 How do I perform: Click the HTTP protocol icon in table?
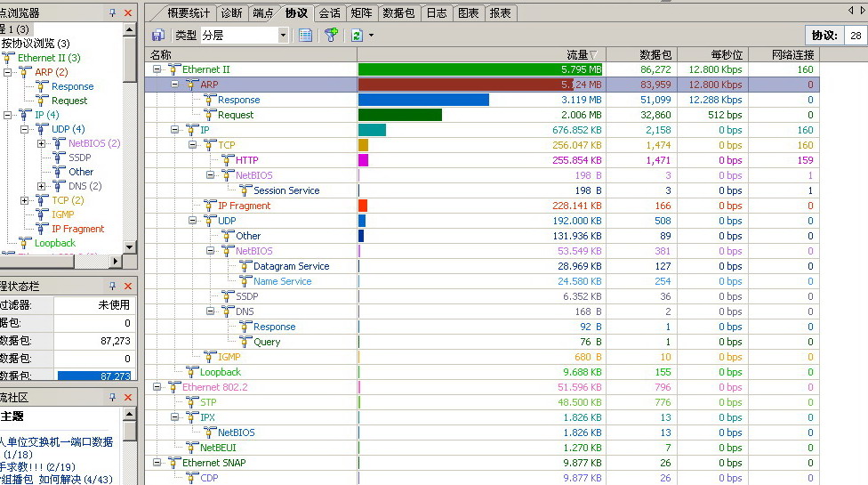pyautogui.click(x=228, y=160)
